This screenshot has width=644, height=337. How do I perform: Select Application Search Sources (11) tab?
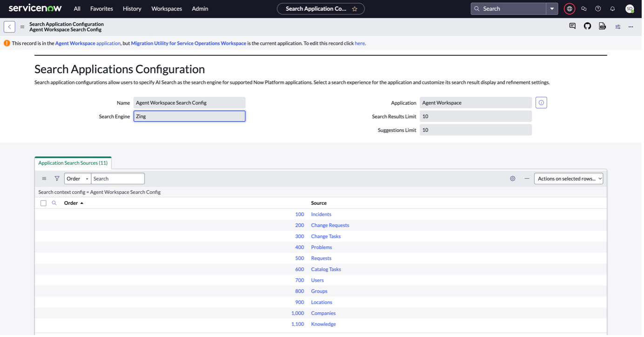(x=73, y=164)
